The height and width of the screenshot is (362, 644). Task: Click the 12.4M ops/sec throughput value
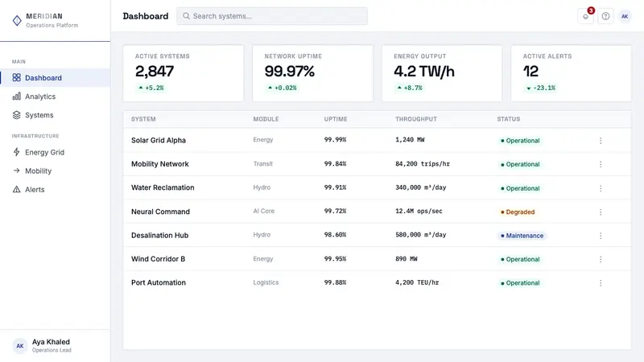pos(419,211)
